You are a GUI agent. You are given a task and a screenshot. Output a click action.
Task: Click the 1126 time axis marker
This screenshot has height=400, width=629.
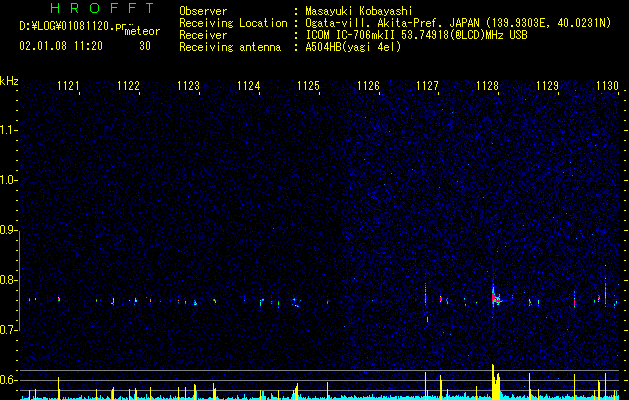pos(369,86)
